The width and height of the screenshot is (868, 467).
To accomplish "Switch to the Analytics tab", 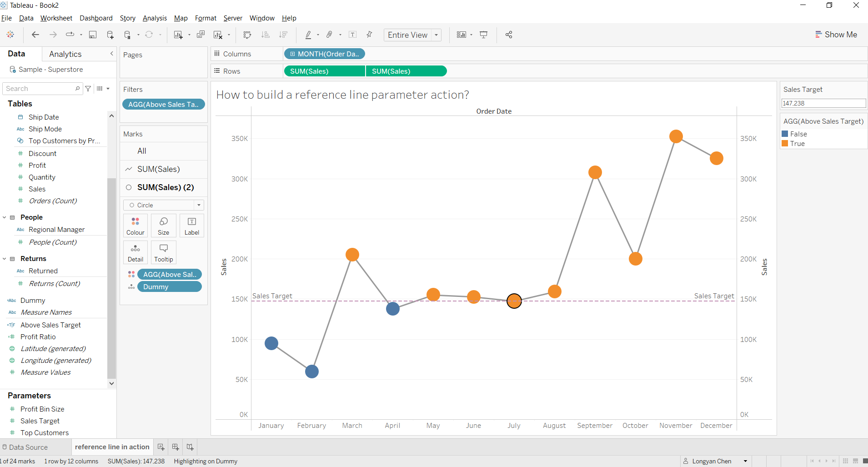I will pos(65,54).
